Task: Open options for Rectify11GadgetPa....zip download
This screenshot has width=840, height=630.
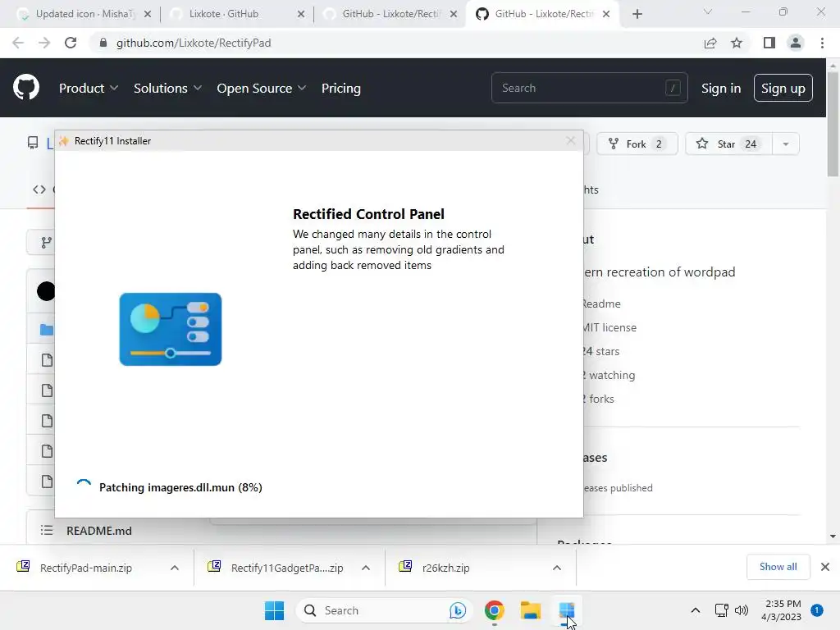Action: click(366, 568)
